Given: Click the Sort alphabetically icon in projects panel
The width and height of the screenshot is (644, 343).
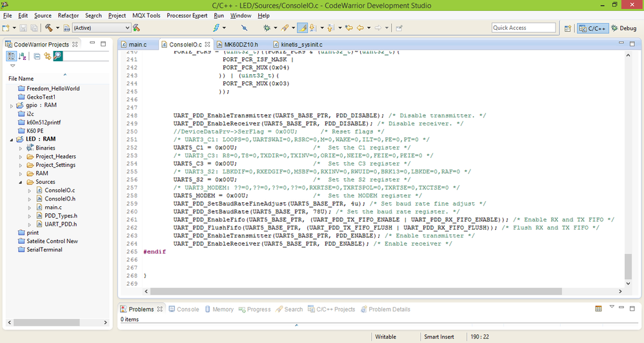Looking at the screenshot, I should click(23, 56).
